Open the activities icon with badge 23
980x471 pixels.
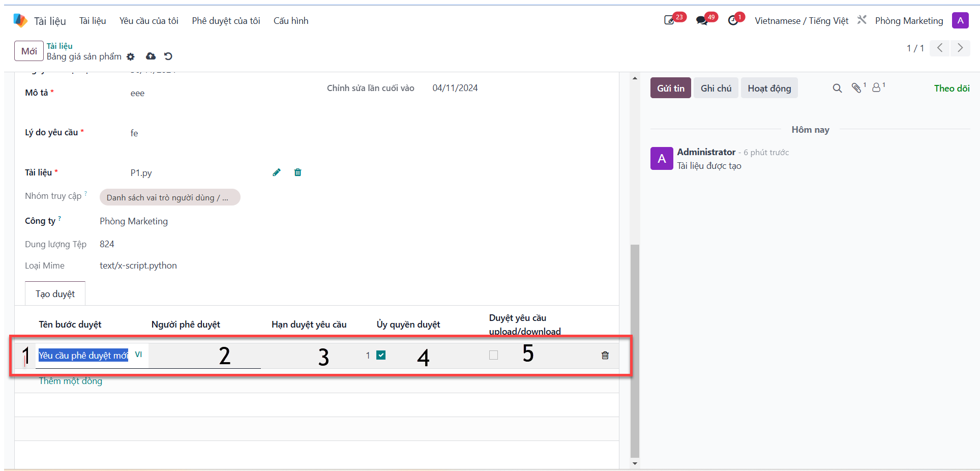click(x=669, y=20)
